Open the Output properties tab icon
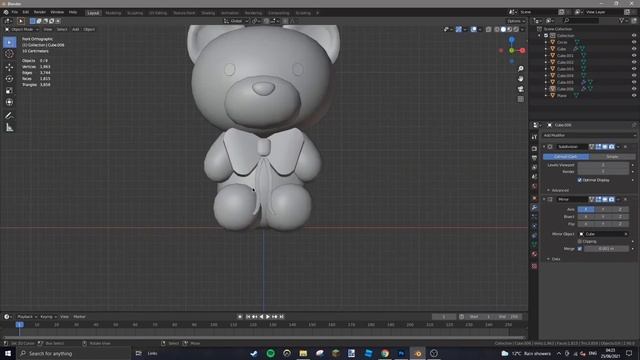This screenshot has width=640, height=360. click(x=534, y=158)
